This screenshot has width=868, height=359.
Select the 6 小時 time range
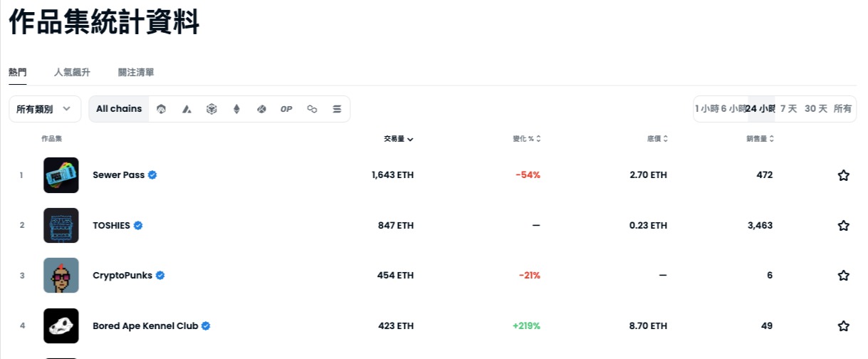point(734,109)
